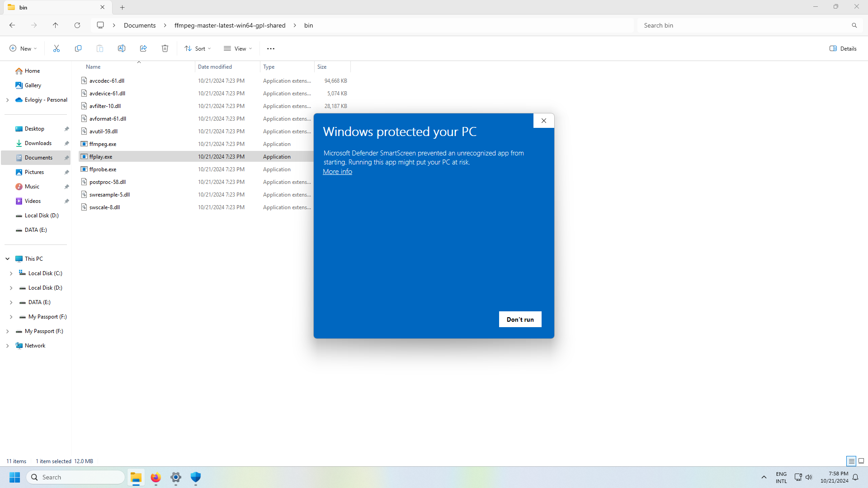Click the Cut scissors icon in toolbar
Screen dimensions: 868x488
click(57, 48)
